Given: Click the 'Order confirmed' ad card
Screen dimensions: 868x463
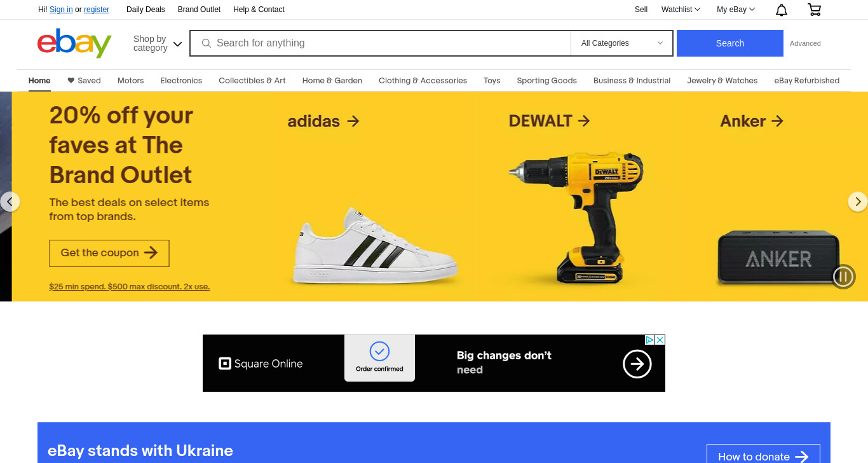Looking at the screenshot, I should pos(379,358).
